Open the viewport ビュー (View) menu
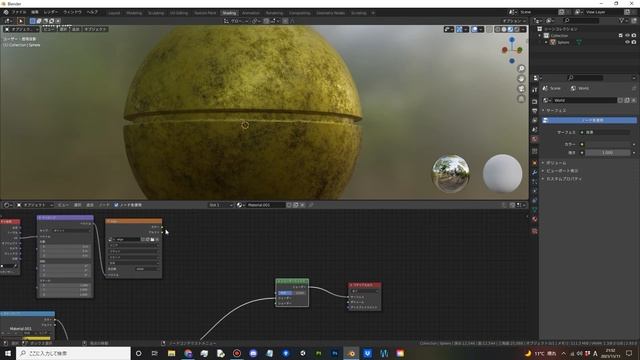The image size is (640, 360). tap(49, 29)
